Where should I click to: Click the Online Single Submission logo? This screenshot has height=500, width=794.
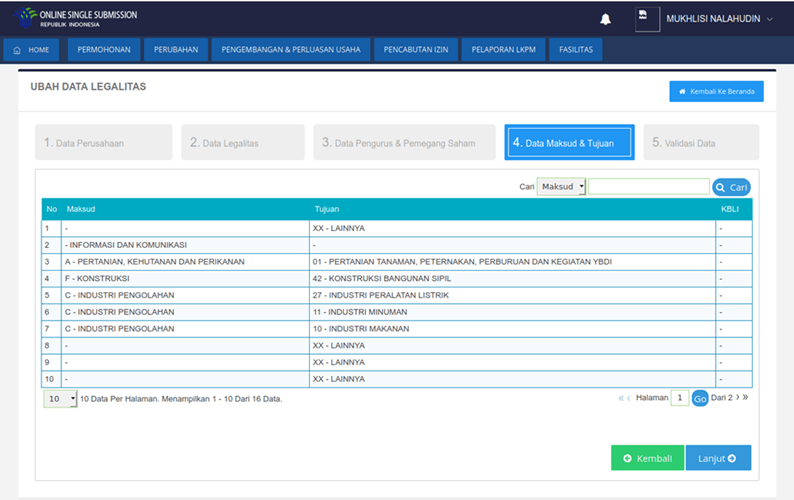(76, 18)
